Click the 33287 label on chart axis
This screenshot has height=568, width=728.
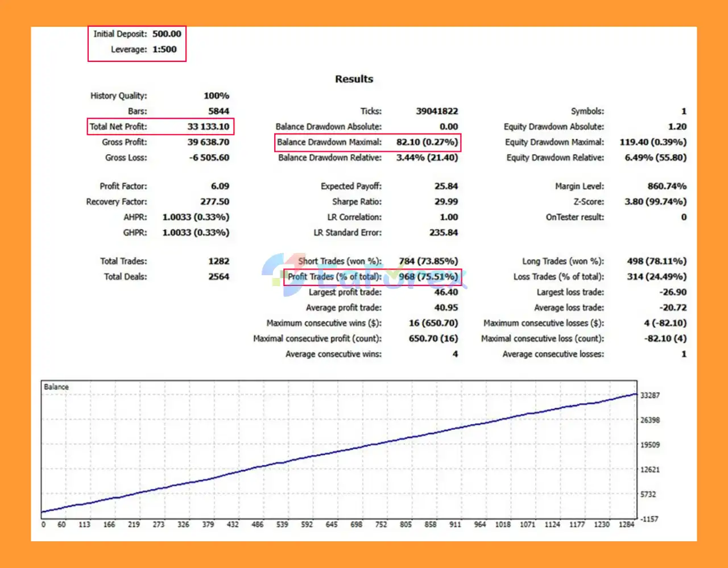pos(650,395)
